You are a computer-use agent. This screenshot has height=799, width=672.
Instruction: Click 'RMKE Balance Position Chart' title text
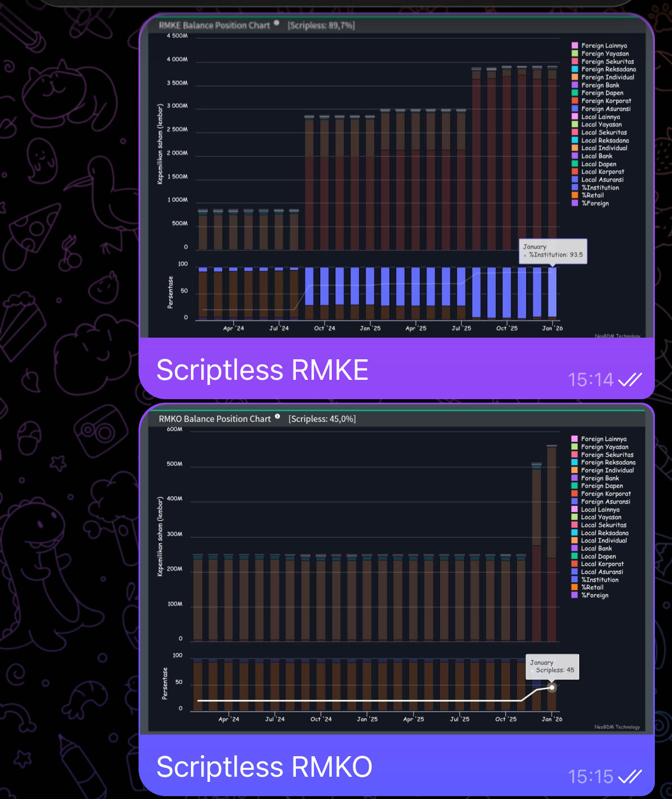pyautogui.click(x=214, y=26)
